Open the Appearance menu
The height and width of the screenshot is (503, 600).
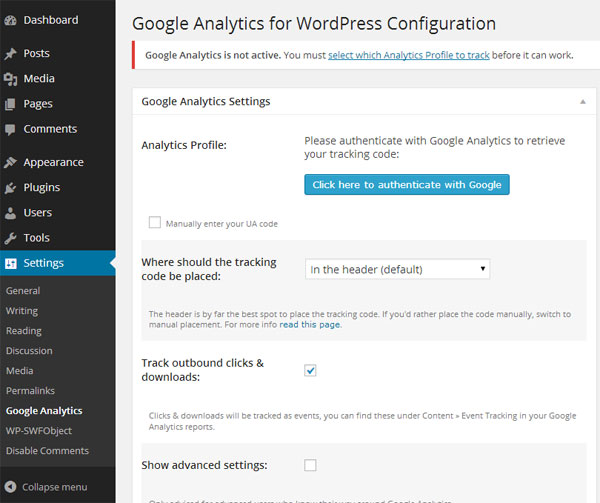pos(53,163)
